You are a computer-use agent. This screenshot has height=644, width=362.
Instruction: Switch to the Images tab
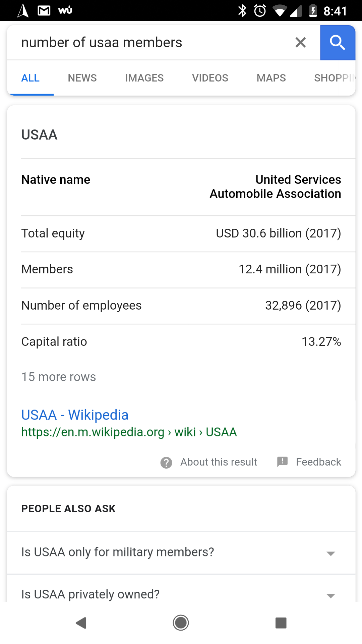(x=144, y=78)
